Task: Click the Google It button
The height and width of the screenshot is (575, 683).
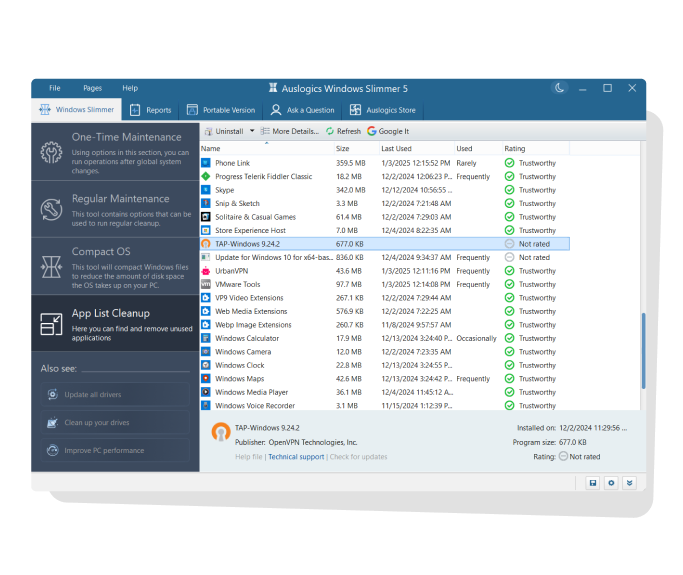Action: [388, 131]
